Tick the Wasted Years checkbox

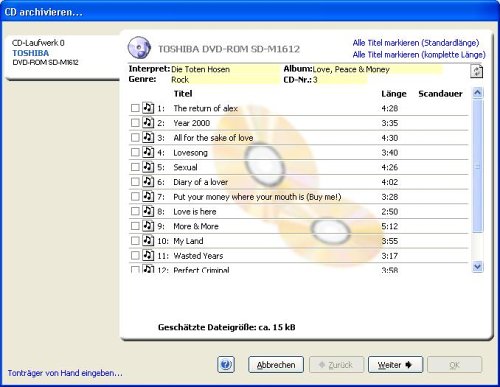(135, 256)
